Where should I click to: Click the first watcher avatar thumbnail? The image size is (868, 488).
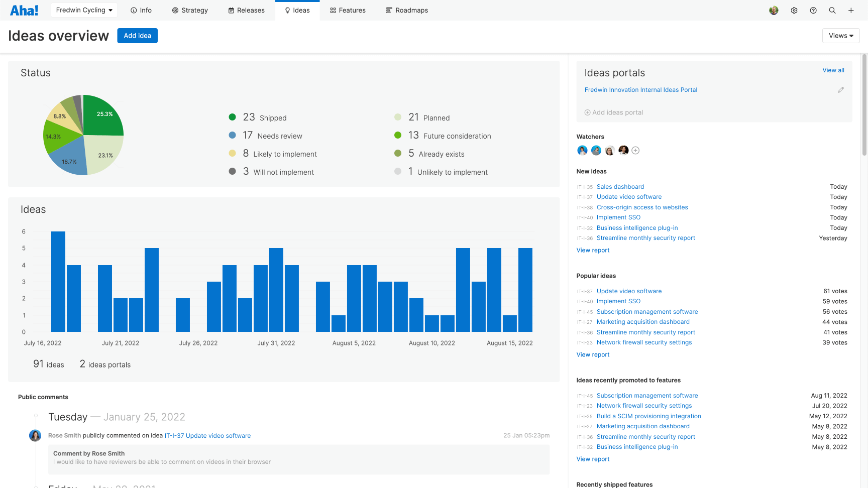582,150
